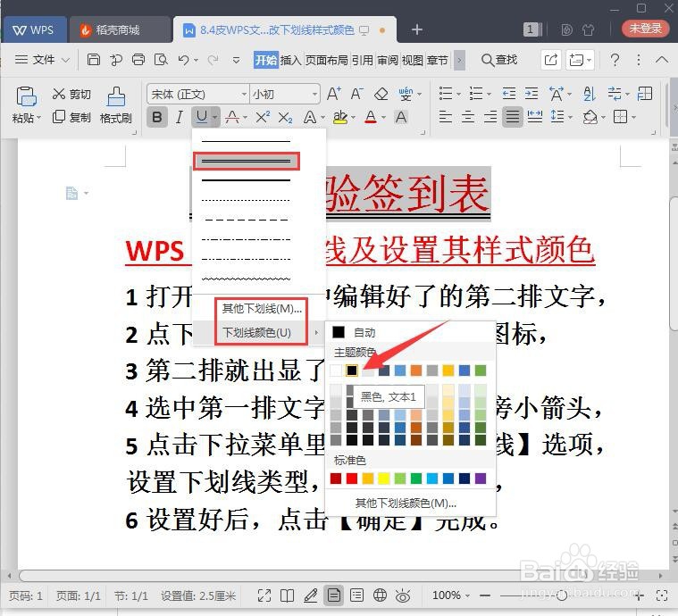Pick the purple standard color swatch

coord(481,479)
